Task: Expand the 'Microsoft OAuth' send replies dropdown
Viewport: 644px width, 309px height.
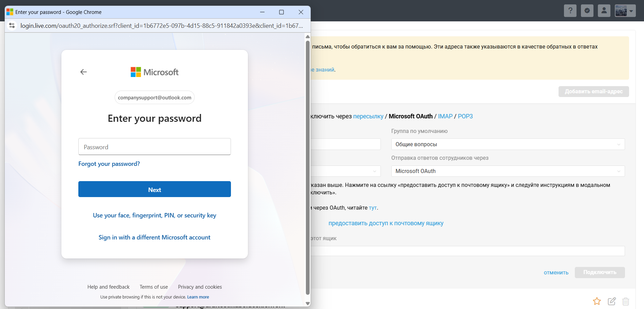Action: click(x=508, y=171)
